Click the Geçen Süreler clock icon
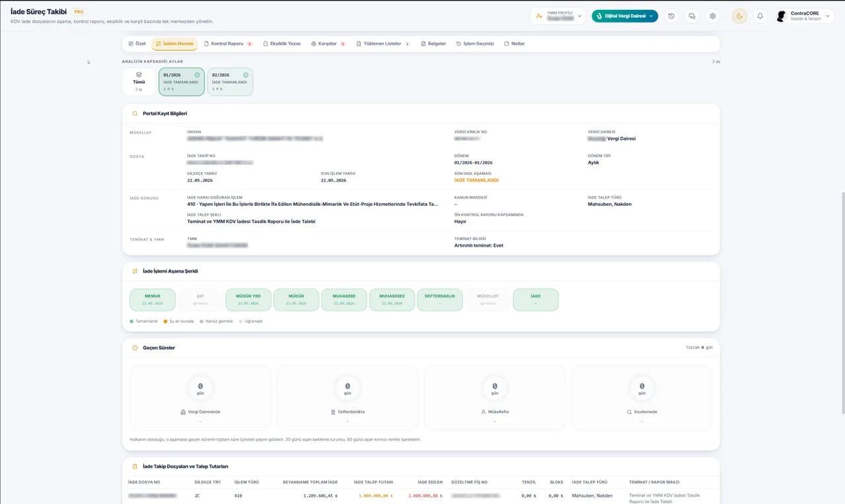 tap(135, 348)
